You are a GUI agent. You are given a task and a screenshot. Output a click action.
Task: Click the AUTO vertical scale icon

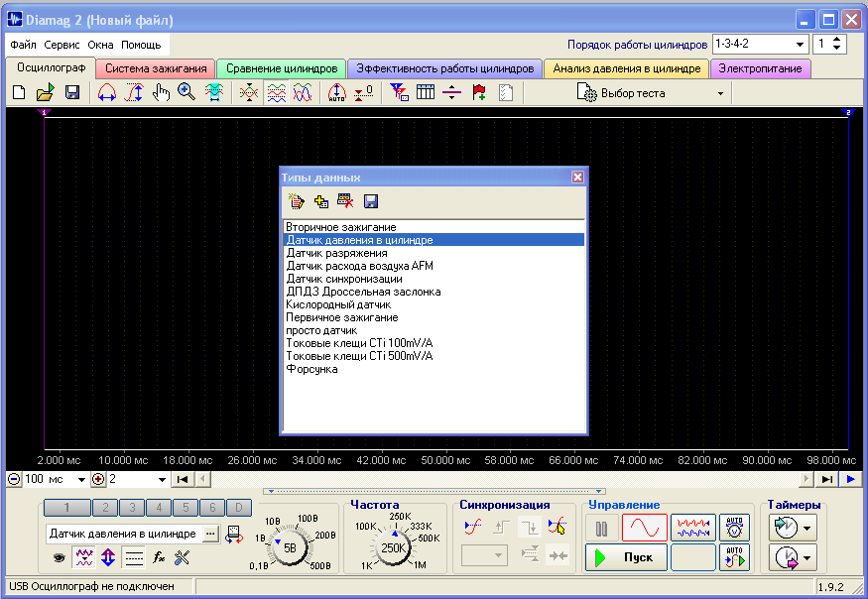coord(336,92)
